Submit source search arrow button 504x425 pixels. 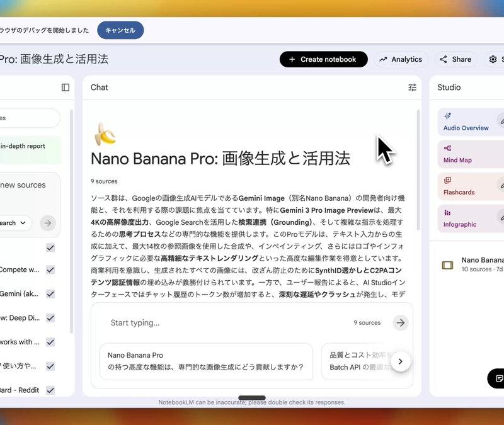click(48, 223)
